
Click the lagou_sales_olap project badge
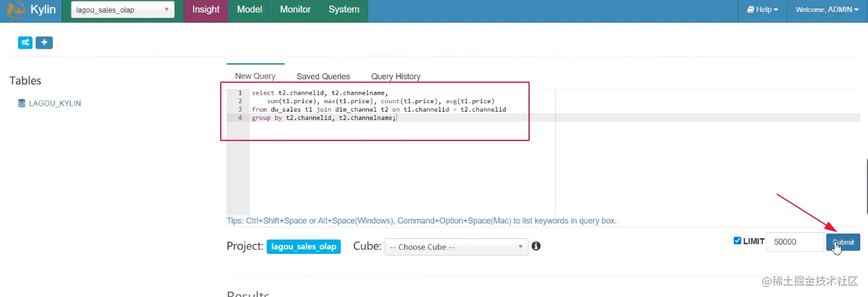304,247
